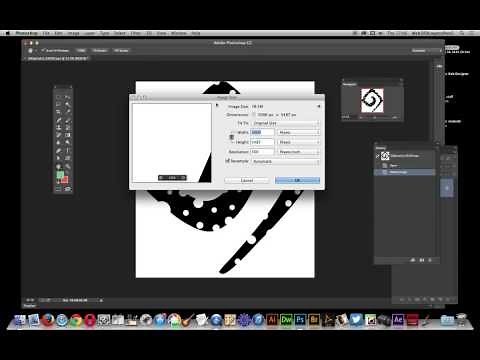The image size is (480, 360).
Task: Open the Layer menu
Action: (89, 33)
